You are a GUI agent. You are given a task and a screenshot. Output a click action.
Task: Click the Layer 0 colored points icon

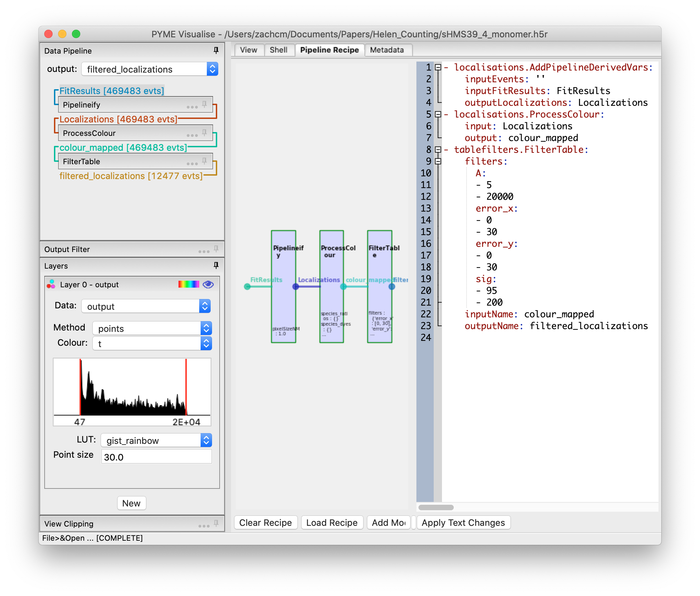pos(51,285)
